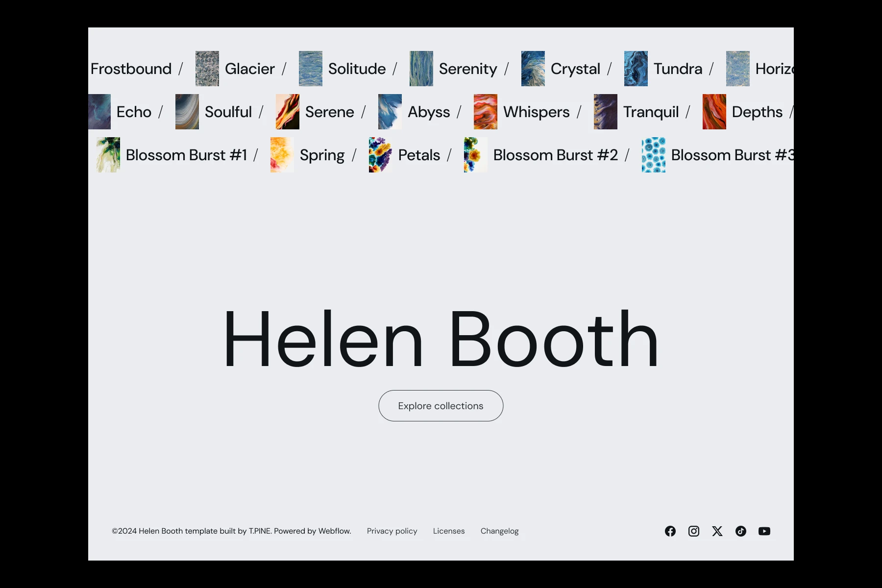This screenshot has width=882, height=588.
Task: Open Helen Booth's Facebook page
Action: pos(670,531)
